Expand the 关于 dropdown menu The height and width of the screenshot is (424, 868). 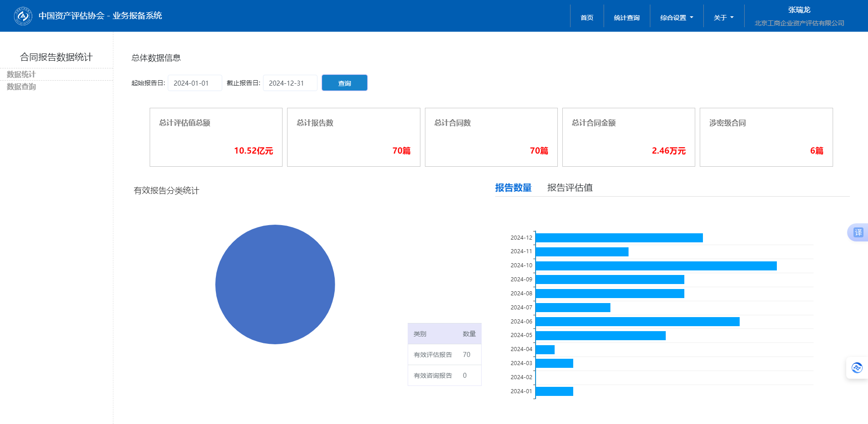point(723,18)
